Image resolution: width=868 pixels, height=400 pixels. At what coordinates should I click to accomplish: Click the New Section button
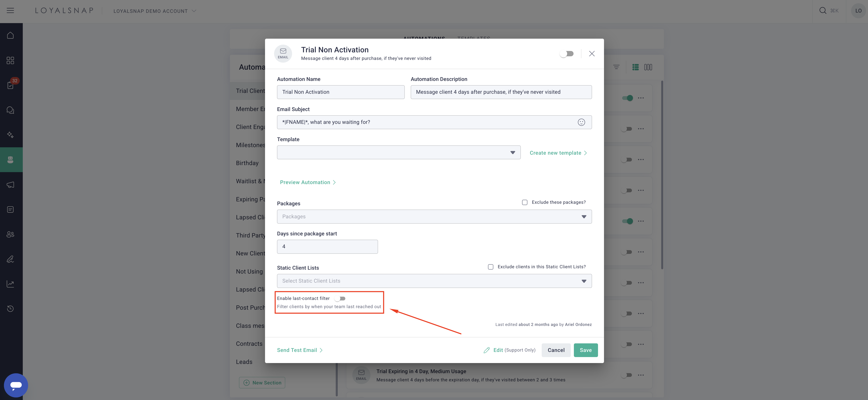[262, 383]
